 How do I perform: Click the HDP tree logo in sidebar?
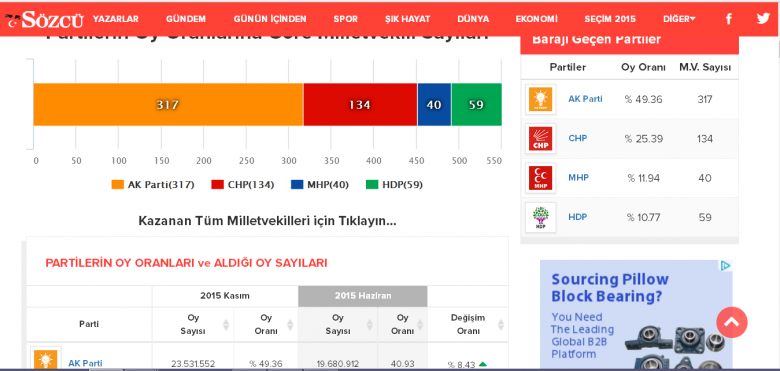click(540, 217)
